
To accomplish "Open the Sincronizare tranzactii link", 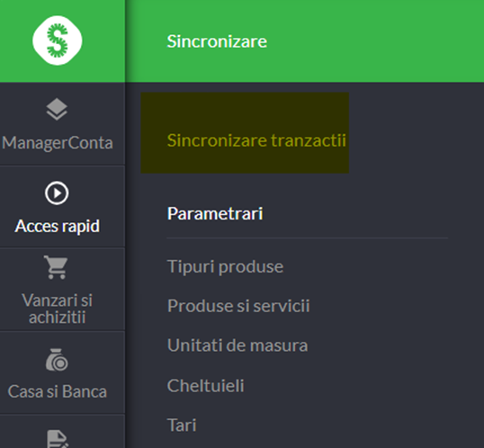I will 256,140.
